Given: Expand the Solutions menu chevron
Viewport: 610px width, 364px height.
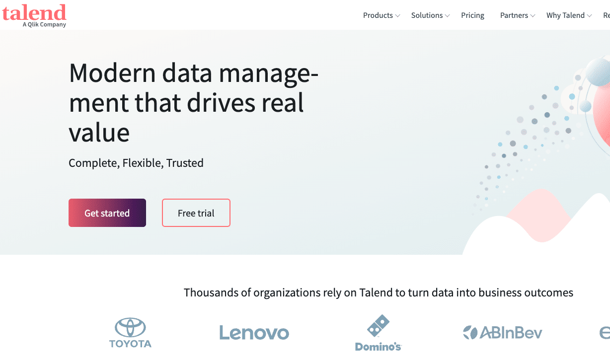Looking at the screenshot, I should (447, 16).
